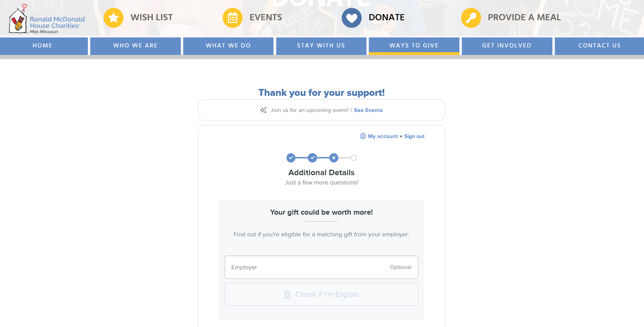Go to first completed progress step
Image resolution: width=644 pixels, height=327 pixels.
(x=291, y=158)
